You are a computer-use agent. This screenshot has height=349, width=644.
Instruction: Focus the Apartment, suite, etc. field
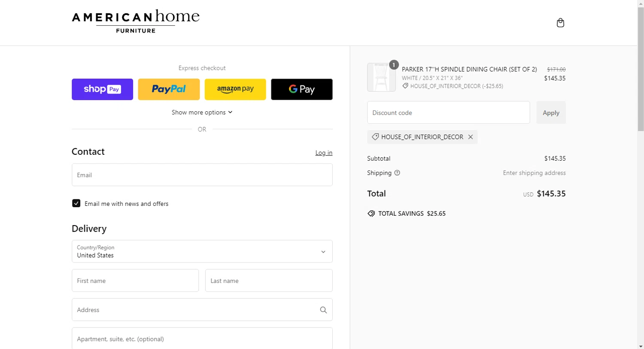coord(202,339)
